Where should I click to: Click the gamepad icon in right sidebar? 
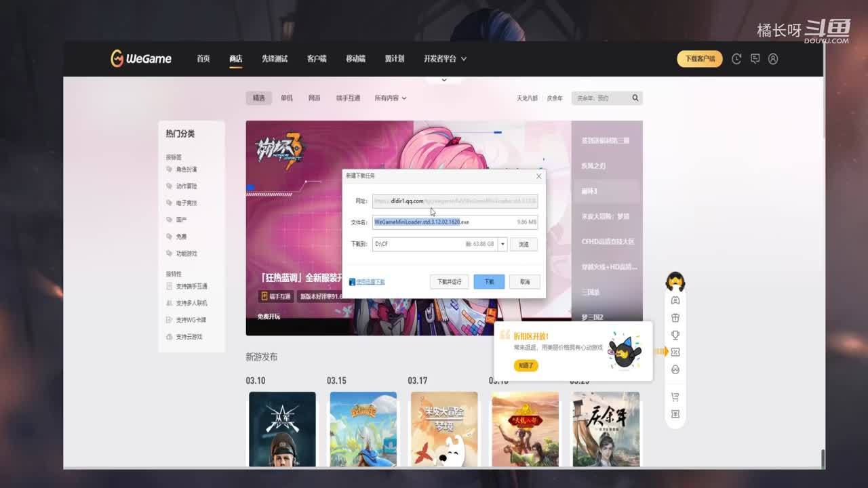tap(675, 300)
